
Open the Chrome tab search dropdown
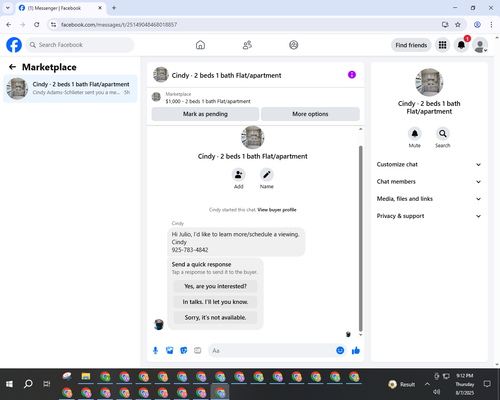coord(8,8)
